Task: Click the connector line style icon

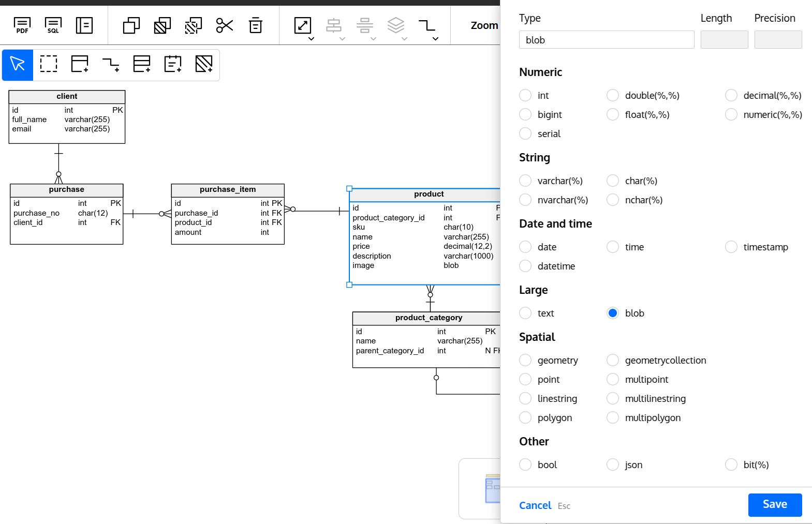Action: 427,25
